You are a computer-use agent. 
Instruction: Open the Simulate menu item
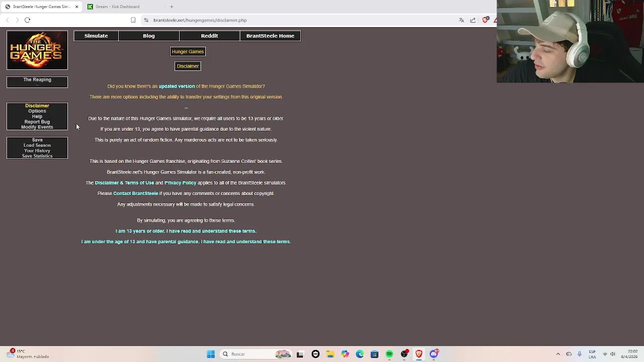96,36
